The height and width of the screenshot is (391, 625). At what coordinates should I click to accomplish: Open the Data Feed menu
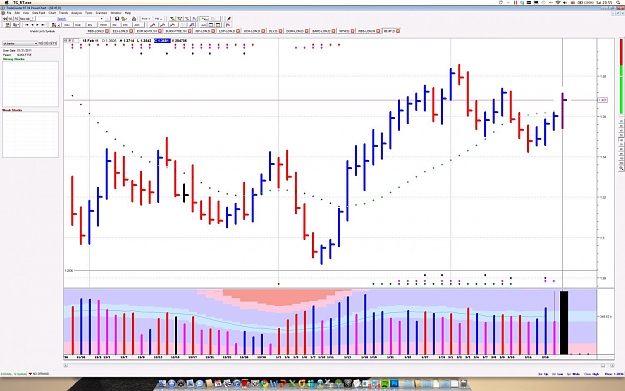39,13
